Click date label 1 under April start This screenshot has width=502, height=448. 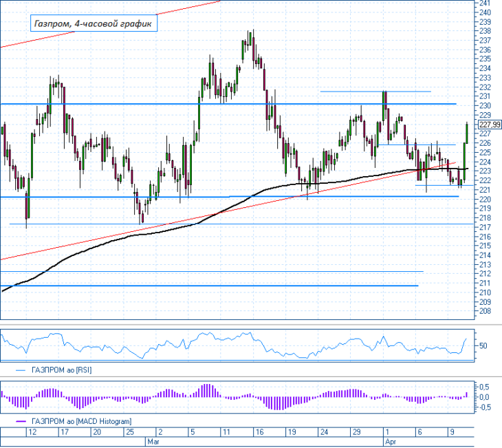click(x=387, y=432)
